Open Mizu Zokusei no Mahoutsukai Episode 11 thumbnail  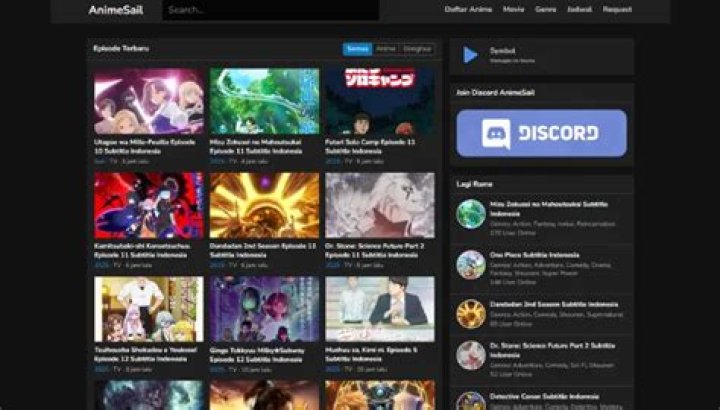point(264,101)
